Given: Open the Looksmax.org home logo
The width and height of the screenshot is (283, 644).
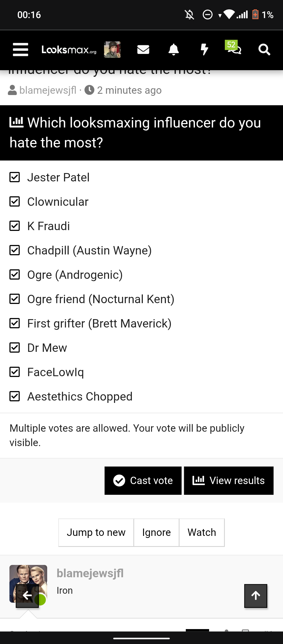Looking at the screenshot, I should click(69, 49).
